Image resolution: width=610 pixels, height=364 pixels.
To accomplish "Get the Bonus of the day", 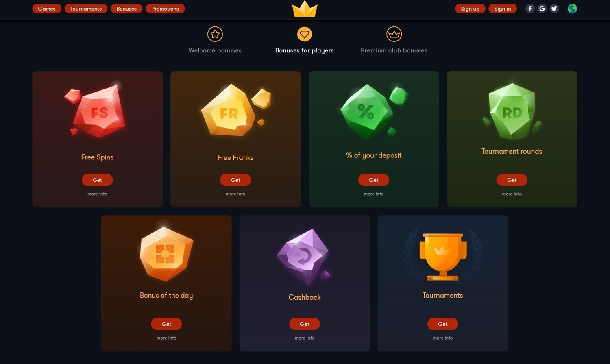I will (166, 324).
